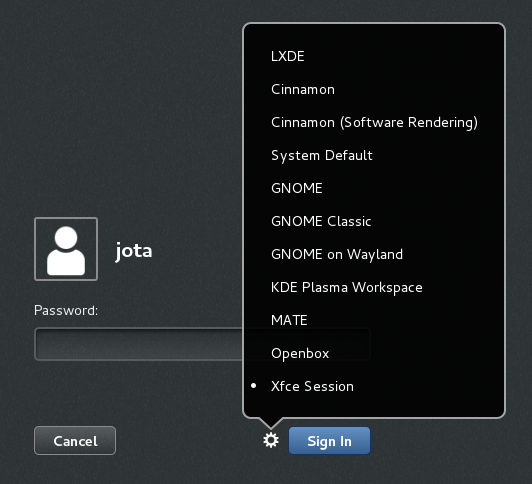Click the jota username label

click(134, 251)
